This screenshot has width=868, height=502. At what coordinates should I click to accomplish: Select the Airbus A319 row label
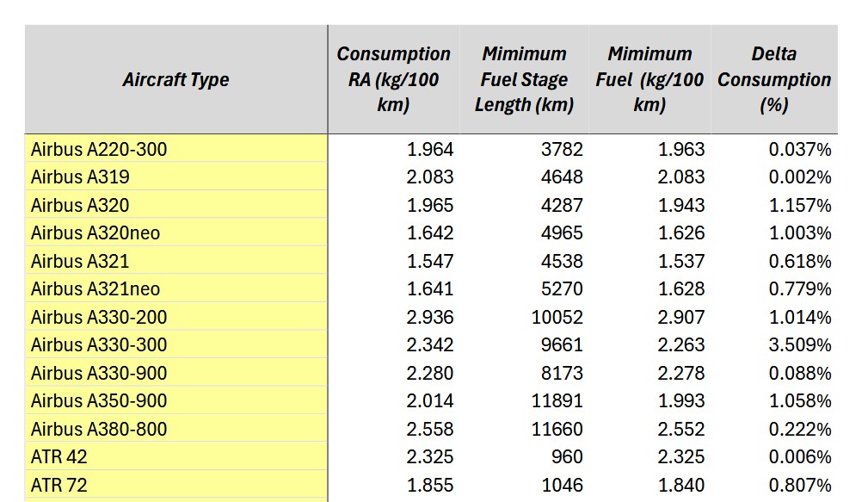pyautogui.click(x=176, y=177)
